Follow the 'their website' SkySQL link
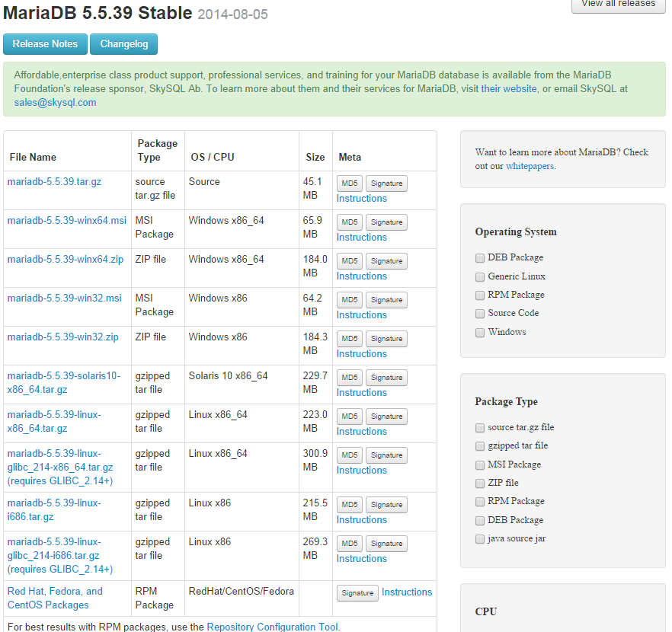The image size is (672, 632). point(509,88)
